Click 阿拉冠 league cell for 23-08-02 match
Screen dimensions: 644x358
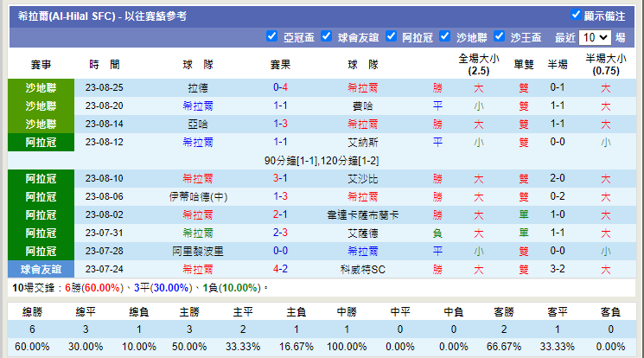click(x=41, y=215)
